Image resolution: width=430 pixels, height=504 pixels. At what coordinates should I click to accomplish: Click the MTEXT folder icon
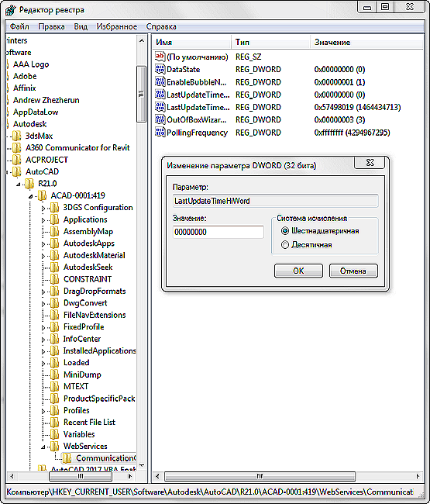(x=54, y=386)
